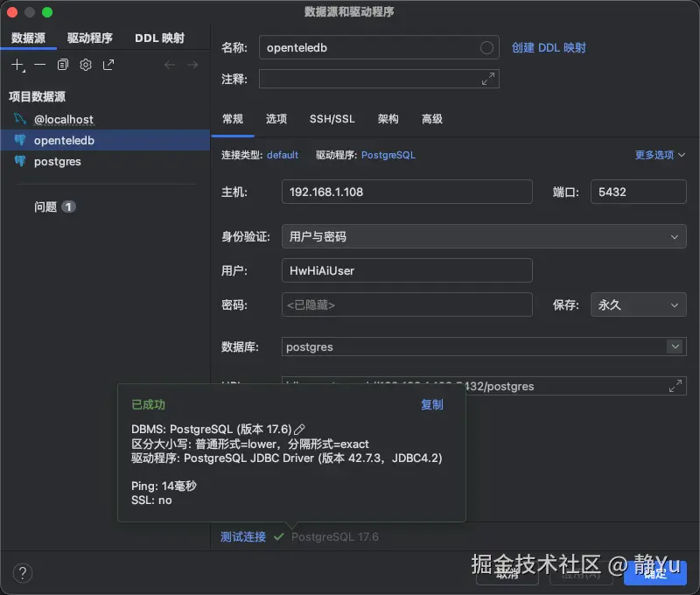Click the 端口 port input field
The width and height of the screenshot is (700, 595).
[x=639, y=192]
